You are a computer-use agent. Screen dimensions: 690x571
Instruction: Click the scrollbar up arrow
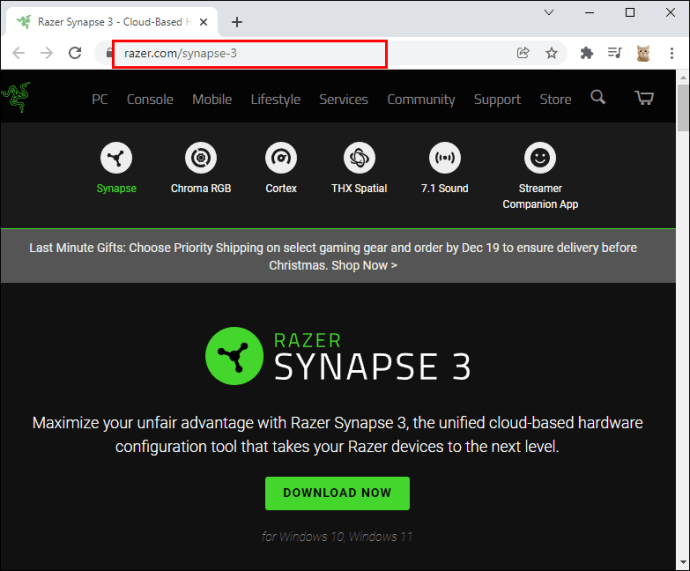(683, 78)
